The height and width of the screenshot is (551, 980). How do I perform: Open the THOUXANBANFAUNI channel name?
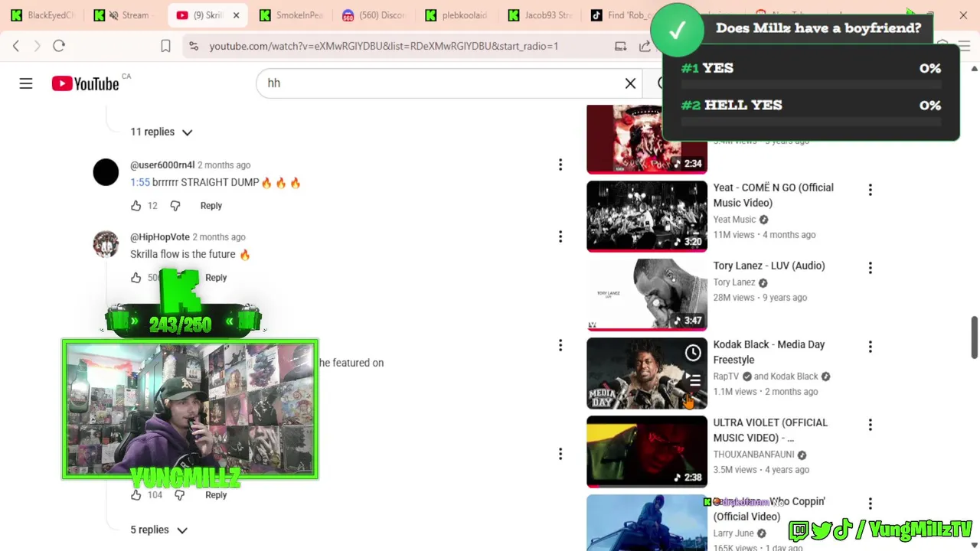coord(753,455)
